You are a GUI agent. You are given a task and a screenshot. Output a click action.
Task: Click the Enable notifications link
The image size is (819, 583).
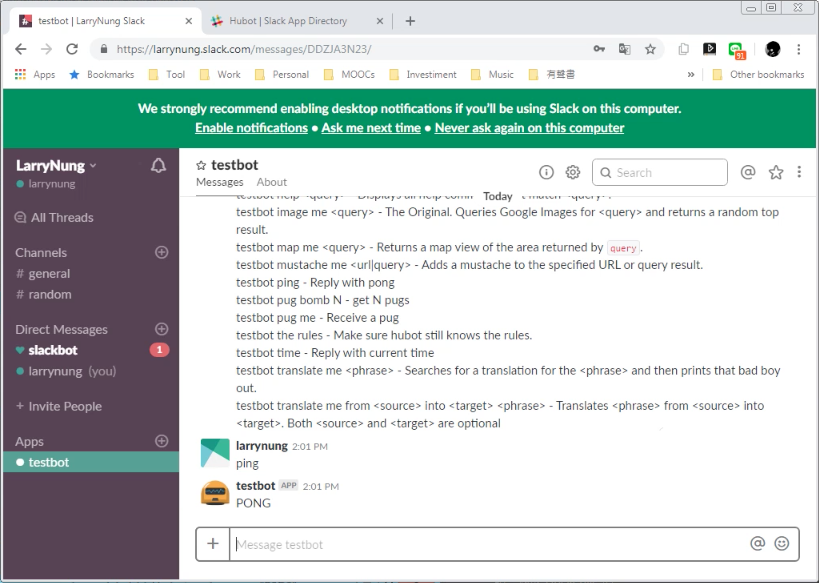pos(251,128)
